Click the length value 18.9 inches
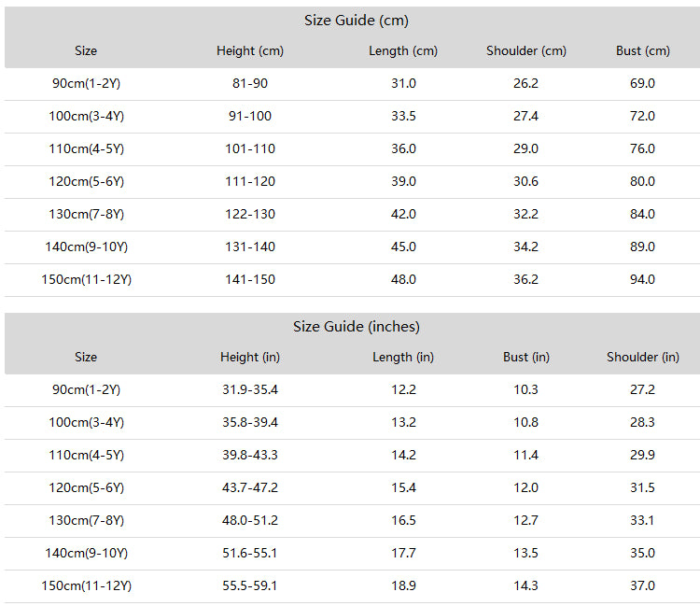The width and height of the screenshot is (700, 606). (403, 586)
